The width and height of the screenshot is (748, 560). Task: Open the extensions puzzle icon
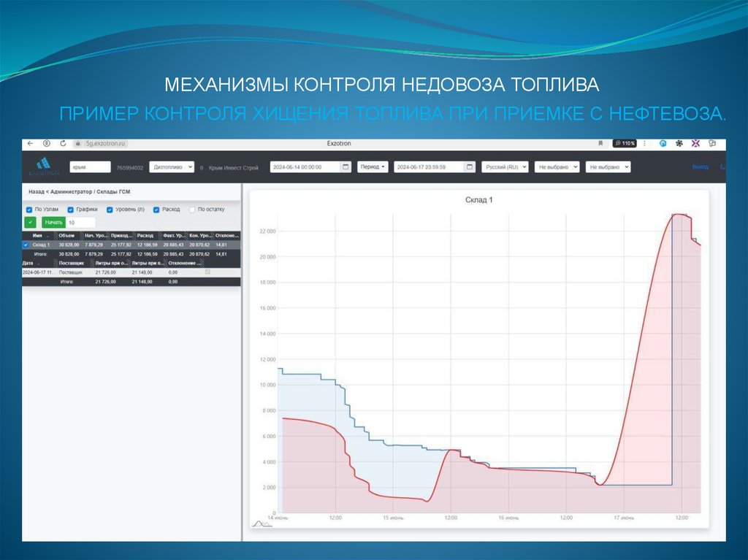(x=712, y=143)
